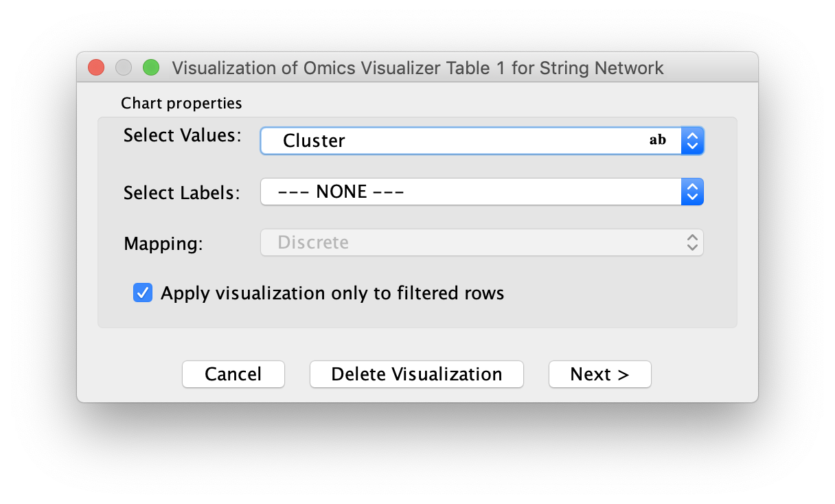The image size is (835, 504).
Task: Click the "ab" data type icon in Select Values
Action: [x=657, y=140]
